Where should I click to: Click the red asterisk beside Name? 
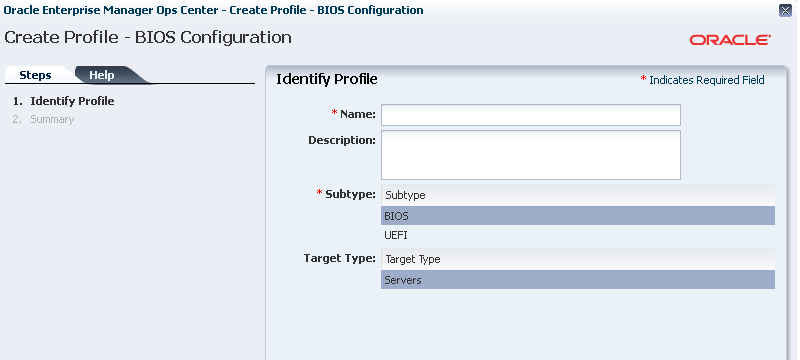point(335,113)
